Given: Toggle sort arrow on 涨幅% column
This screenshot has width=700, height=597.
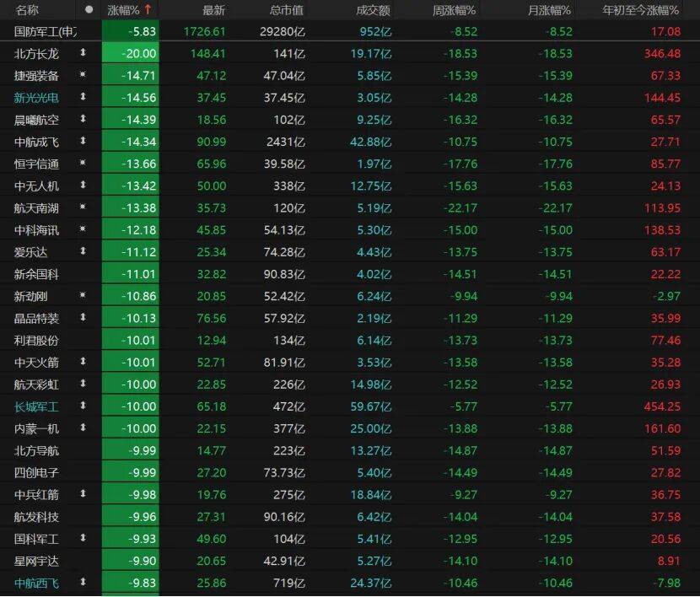Looking at the screenshot, I should coord(148,10).
